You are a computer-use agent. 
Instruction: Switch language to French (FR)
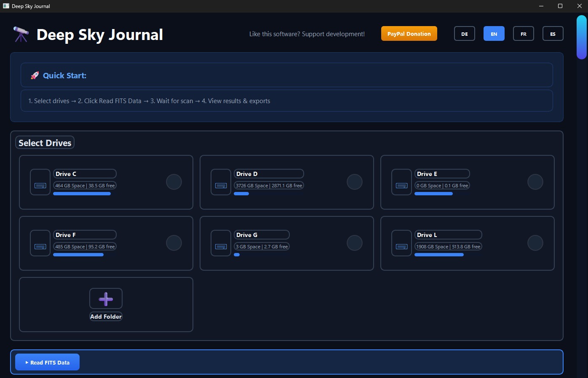point(524,34)
